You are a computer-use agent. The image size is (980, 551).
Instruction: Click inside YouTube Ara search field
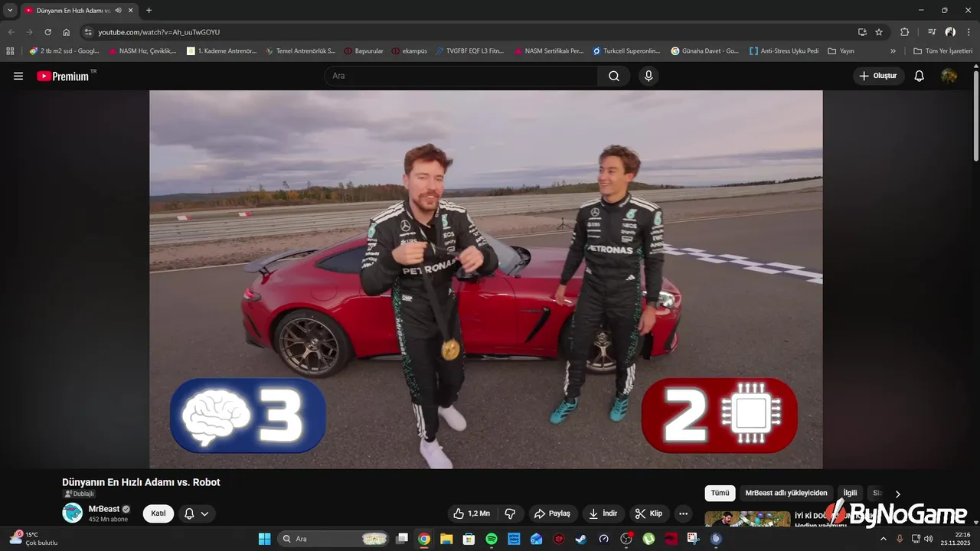coord(461,76)
